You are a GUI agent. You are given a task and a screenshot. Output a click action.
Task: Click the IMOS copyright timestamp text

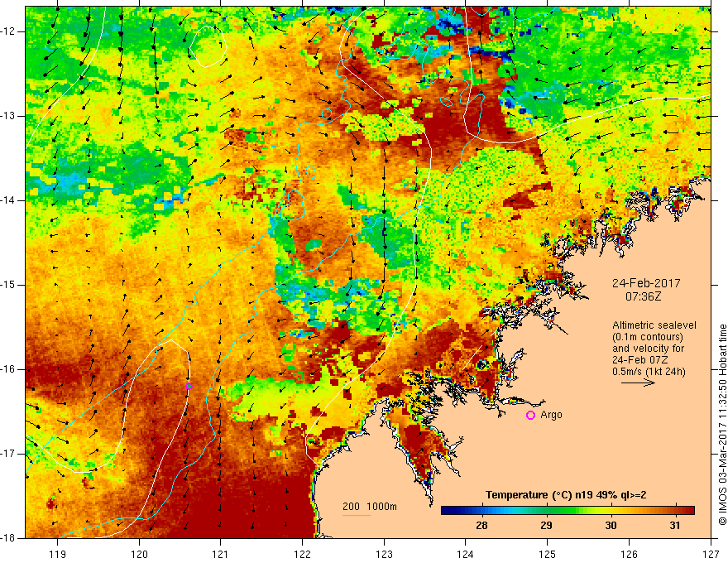pyautogui.click(x=722, y=426)
